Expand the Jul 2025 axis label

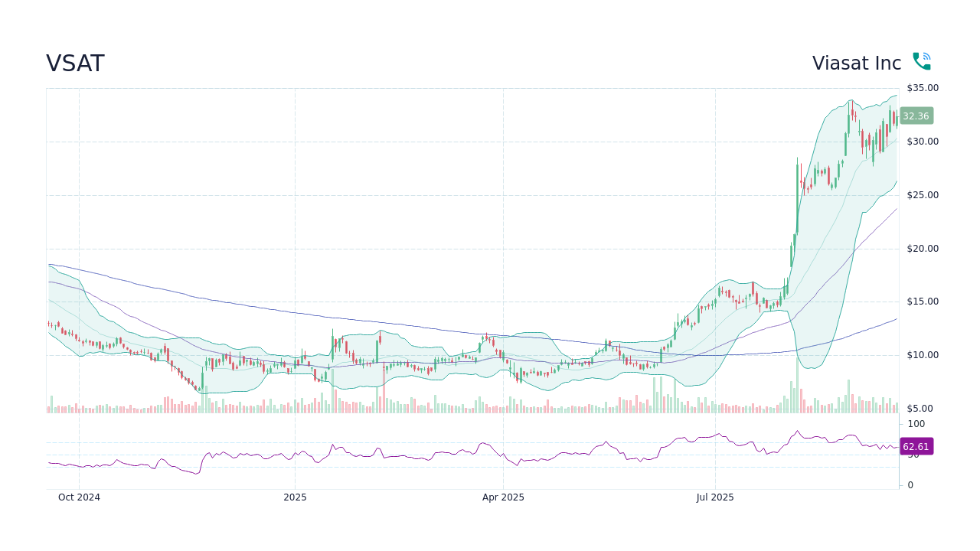coord(715,497)
